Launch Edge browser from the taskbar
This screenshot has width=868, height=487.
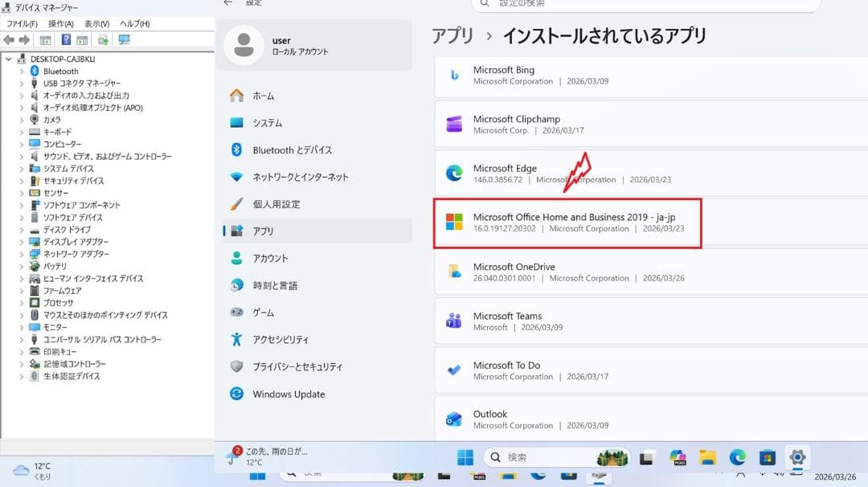click(x=737, y=458)
